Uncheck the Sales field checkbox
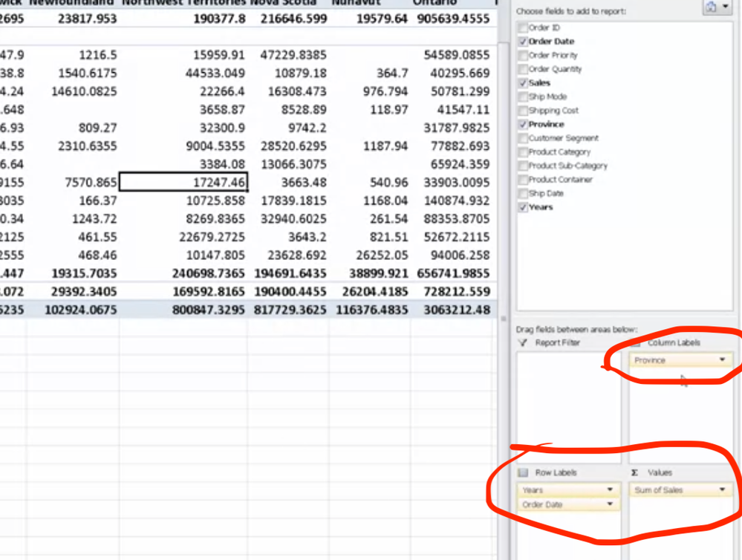 (x=523, y=83)
